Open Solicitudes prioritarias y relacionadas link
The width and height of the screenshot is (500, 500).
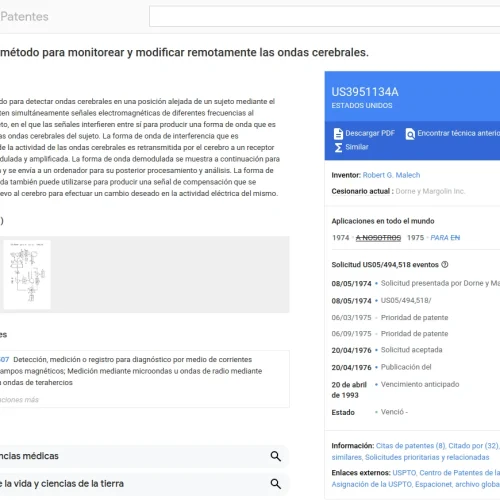[x=427, y=457]
